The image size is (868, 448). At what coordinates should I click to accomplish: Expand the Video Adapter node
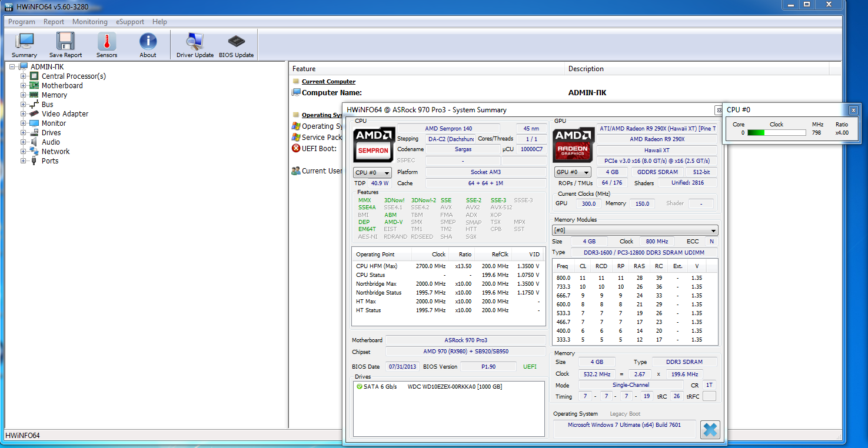point(24,113)
